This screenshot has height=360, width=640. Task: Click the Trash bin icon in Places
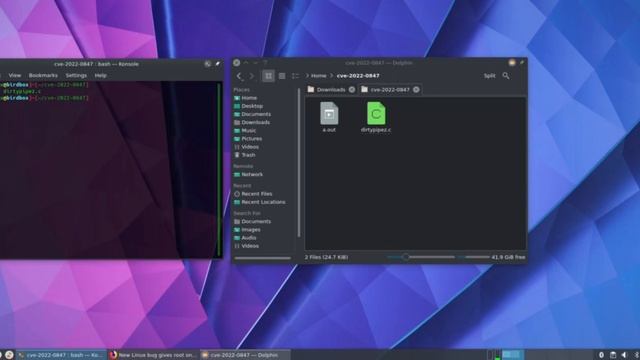pos(237,155)
